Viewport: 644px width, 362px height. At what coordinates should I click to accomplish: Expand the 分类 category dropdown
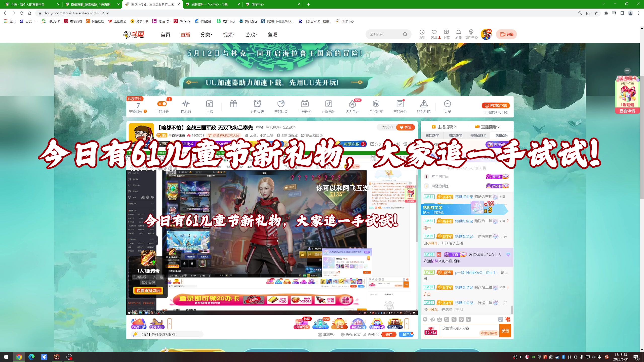pos(206,34)
